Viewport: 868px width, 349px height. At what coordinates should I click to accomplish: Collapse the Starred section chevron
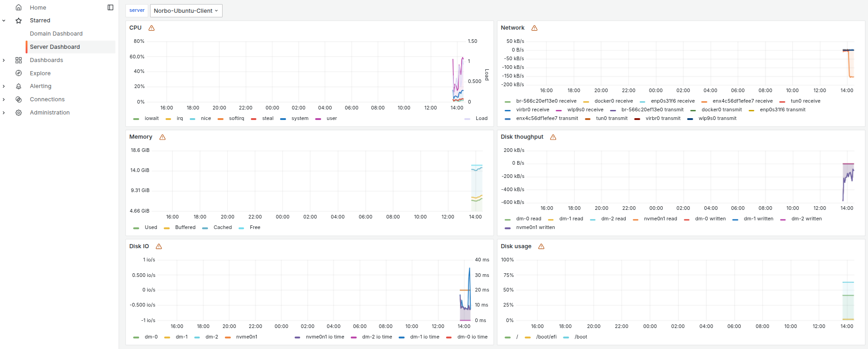(4, 21)
